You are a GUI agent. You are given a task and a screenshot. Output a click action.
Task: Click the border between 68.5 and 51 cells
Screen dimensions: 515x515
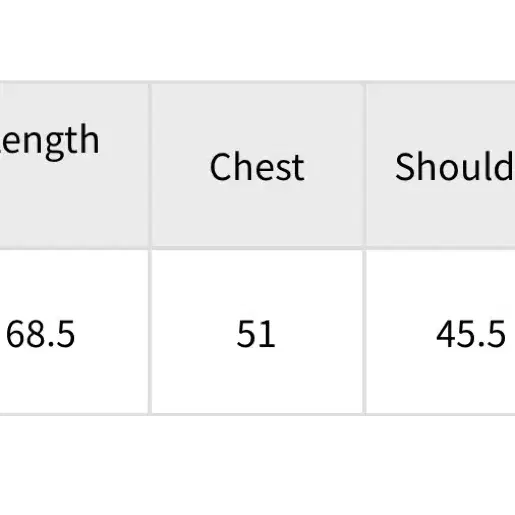pyautogui.click(x=150, y=332)
